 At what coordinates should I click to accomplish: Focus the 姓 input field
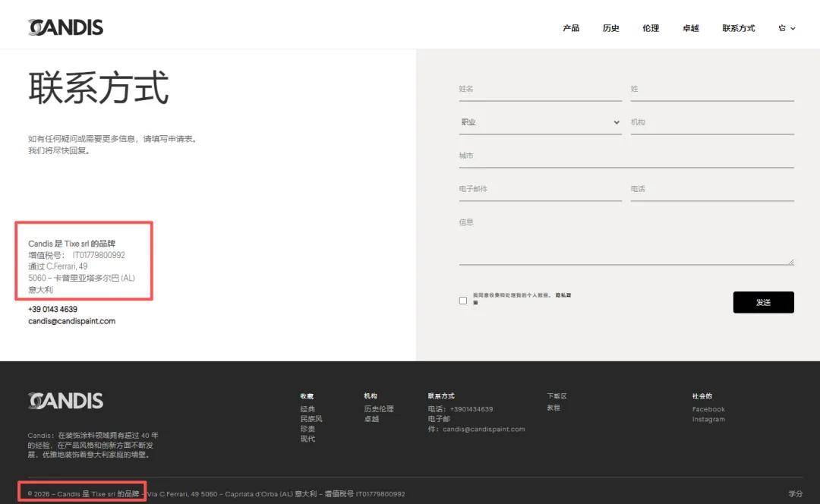point(712,90)
